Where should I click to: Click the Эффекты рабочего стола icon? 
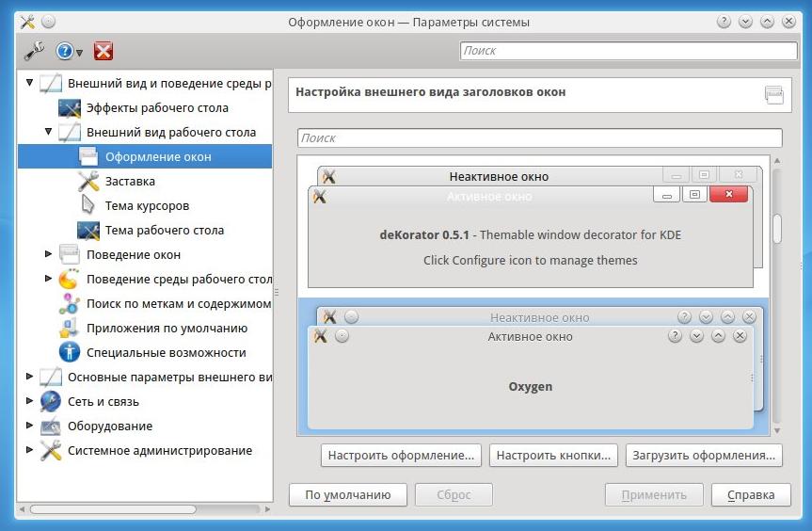[70, 107]
